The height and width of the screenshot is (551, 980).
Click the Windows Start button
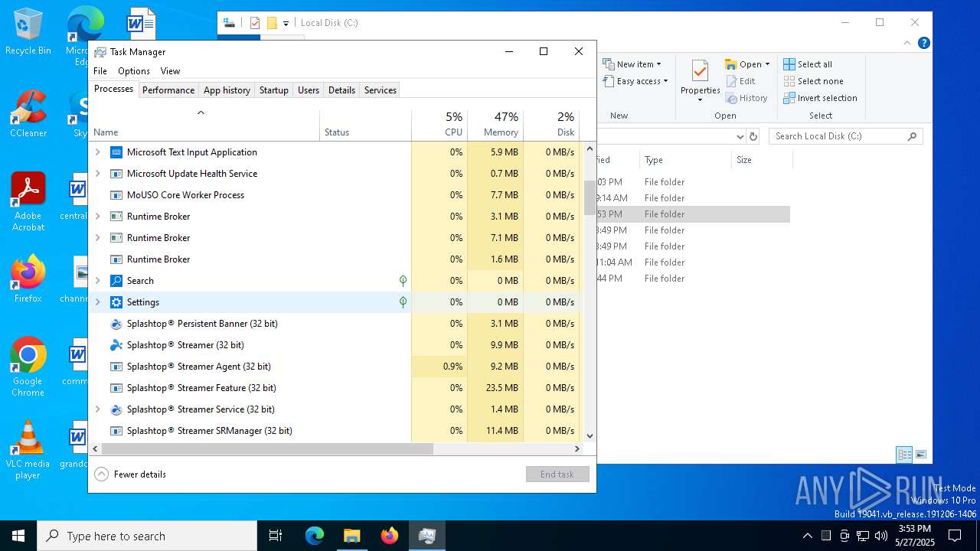coord(18,536)
